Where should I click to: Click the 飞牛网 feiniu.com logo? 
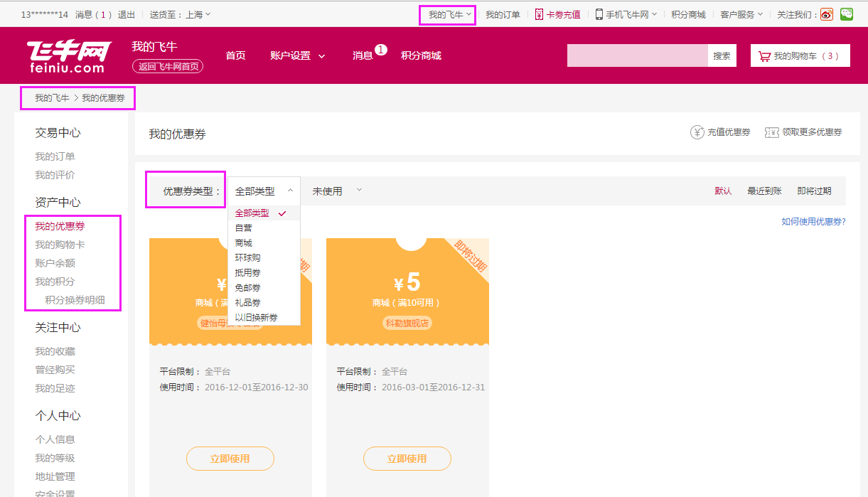[69, 55]
